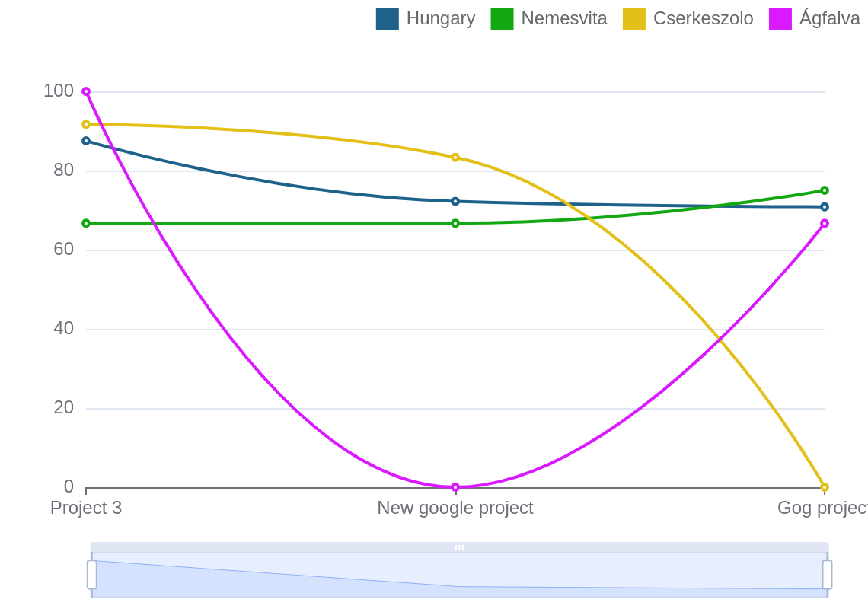This screenshot has height=609, width=868.
Task: Click the Project 3 axis label
Action: (x=86, y=508)
